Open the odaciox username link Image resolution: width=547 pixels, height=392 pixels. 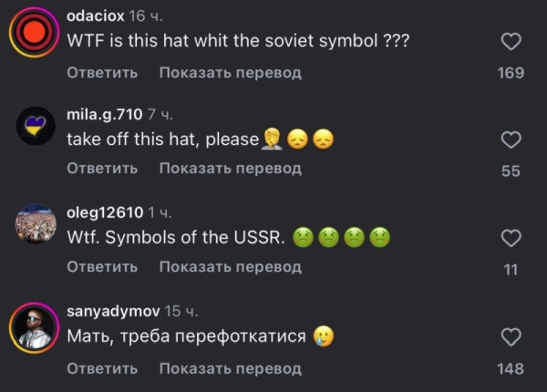click(x=95, y=16)
